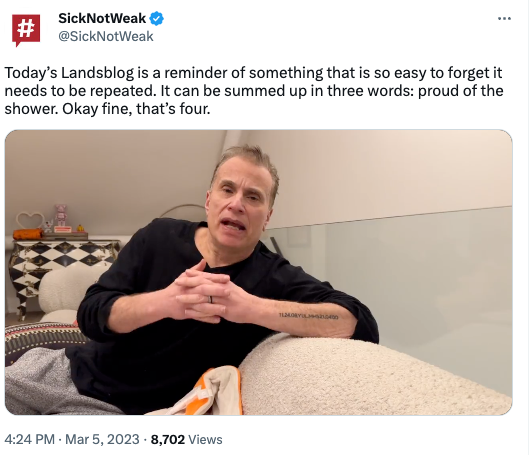Click the blue verified badge
Image resolution: width=529 pixels, height=455 pixels.
pyautogui.click(x=157, y=18)
